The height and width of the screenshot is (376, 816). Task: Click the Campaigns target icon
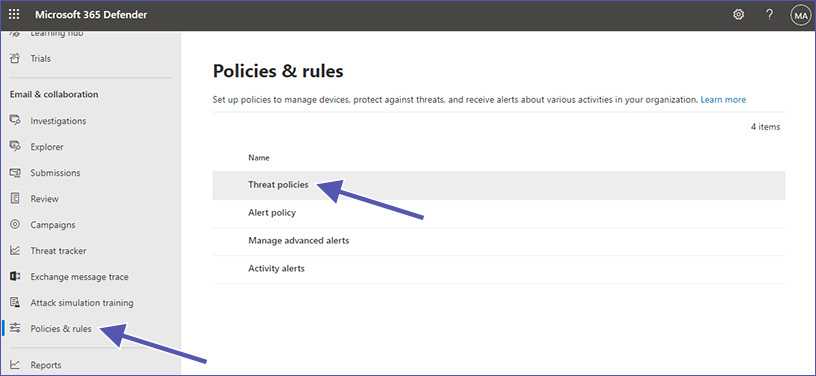click(x=15, y=225)
